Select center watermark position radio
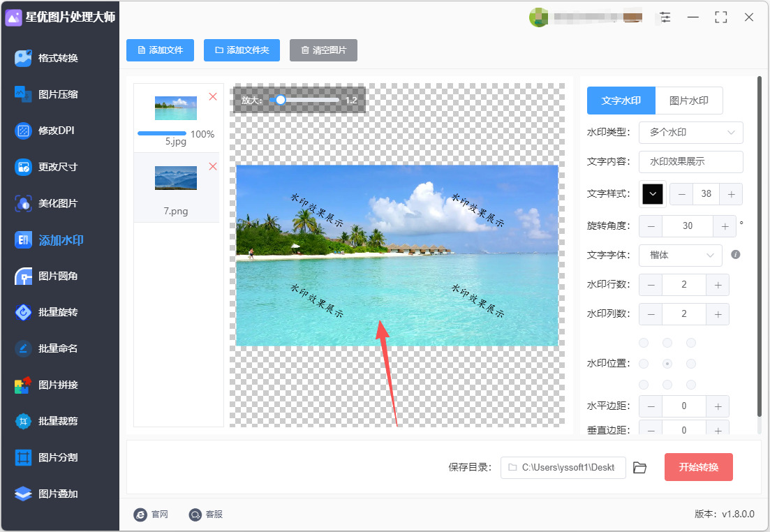This screenshot has width=770, height=532. [x=667, y=364]
